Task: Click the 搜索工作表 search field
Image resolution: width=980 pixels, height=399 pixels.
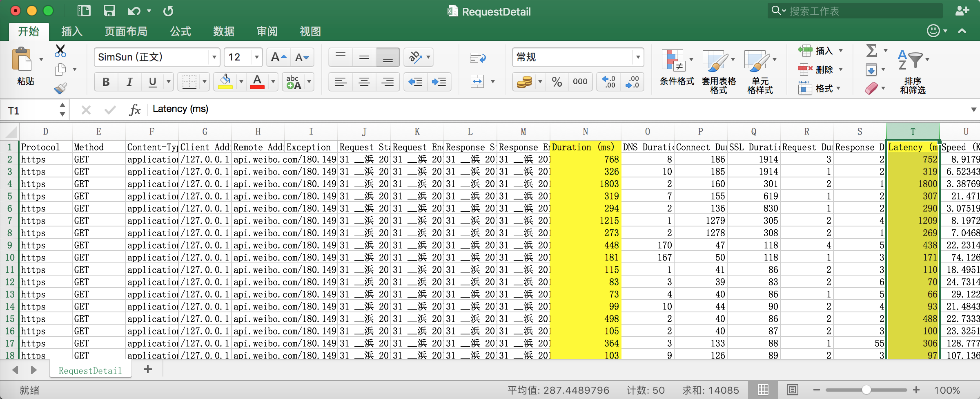Action: (855, 11)
